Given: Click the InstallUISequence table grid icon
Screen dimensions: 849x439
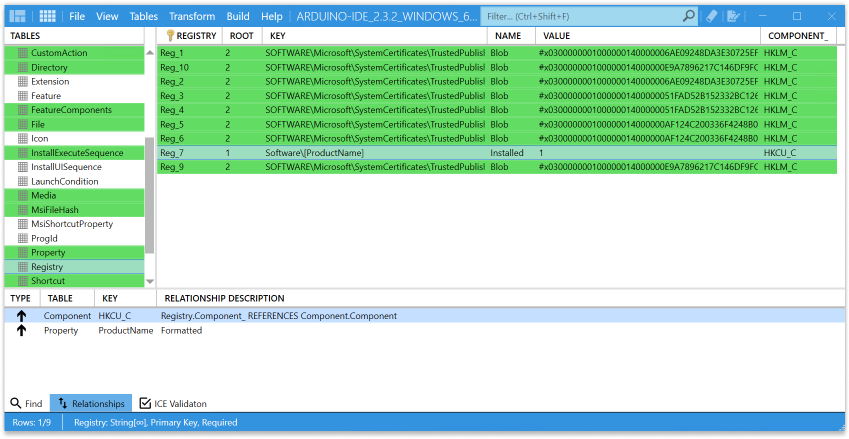Looking at the screenshot, I should pyautogui.click(x=22, y=167).
